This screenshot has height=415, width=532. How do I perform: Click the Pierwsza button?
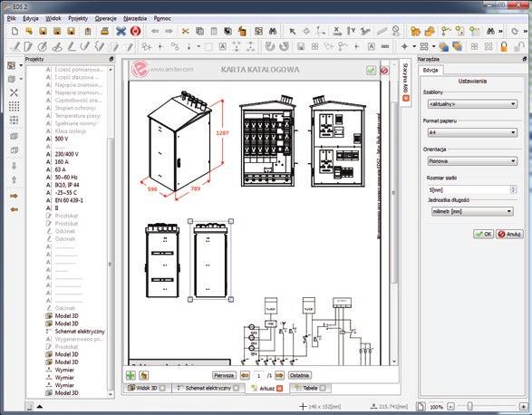pos(224,375)
